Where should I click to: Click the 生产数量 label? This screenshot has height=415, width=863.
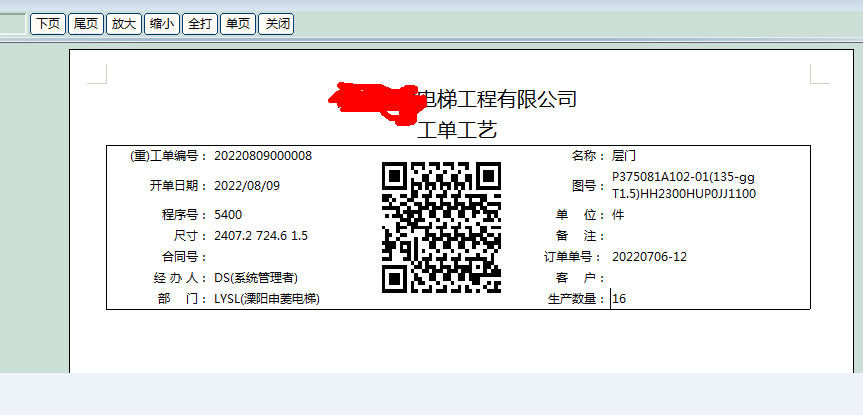577,299
